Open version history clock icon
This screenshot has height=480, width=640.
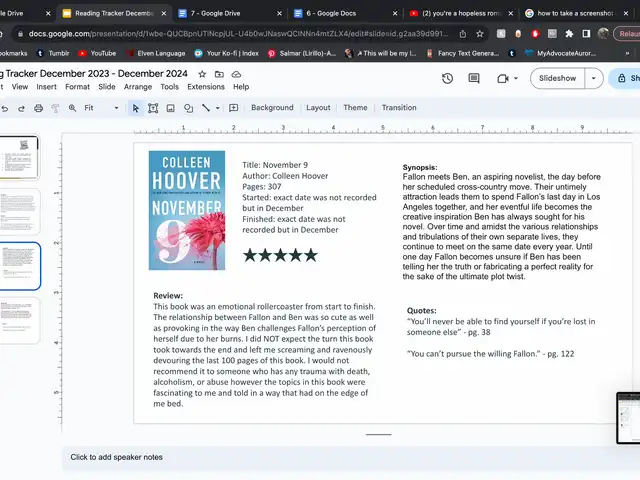click(447, 78)
